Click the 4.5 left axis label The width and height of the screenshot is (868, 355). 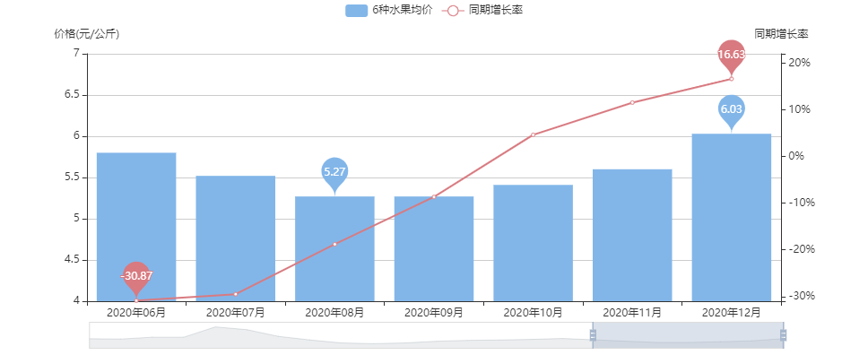pos(73,260)
